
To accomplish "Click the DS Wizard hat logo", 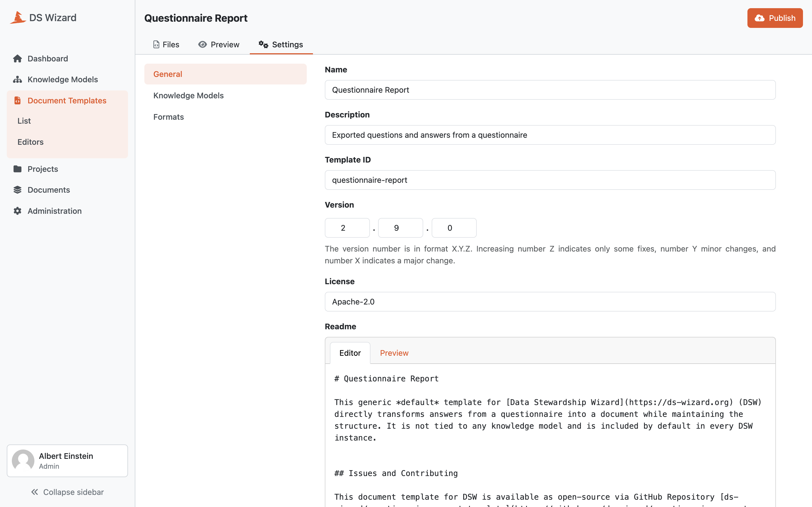I will point(18,17).
